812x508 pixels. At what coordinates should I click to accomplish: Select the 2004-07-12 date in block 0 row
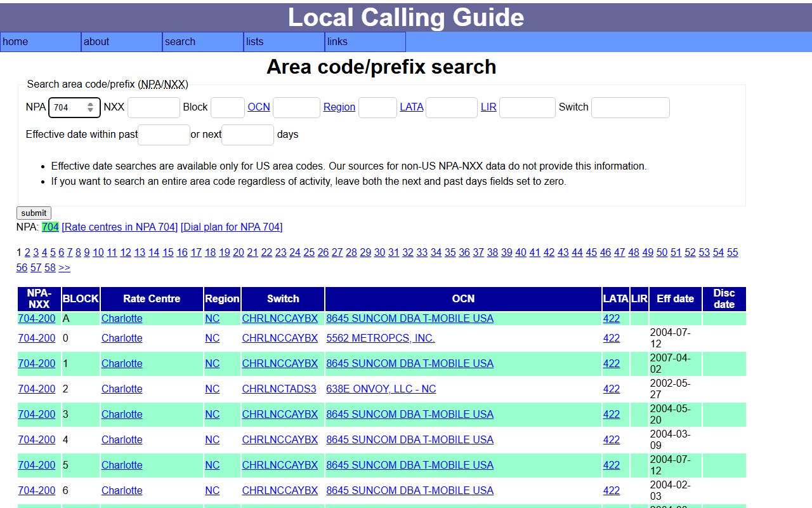(671, 338)
